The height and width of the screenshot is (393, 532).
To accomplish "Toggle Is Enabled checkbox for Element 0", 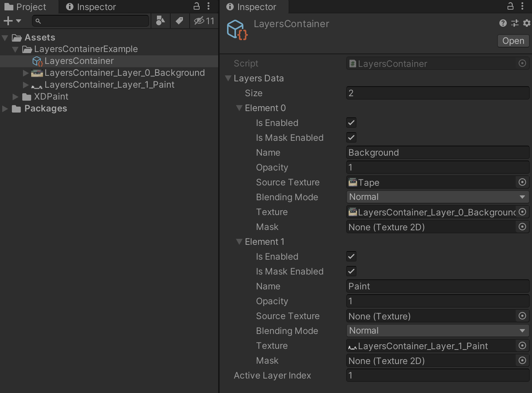I will click(351, 123).
